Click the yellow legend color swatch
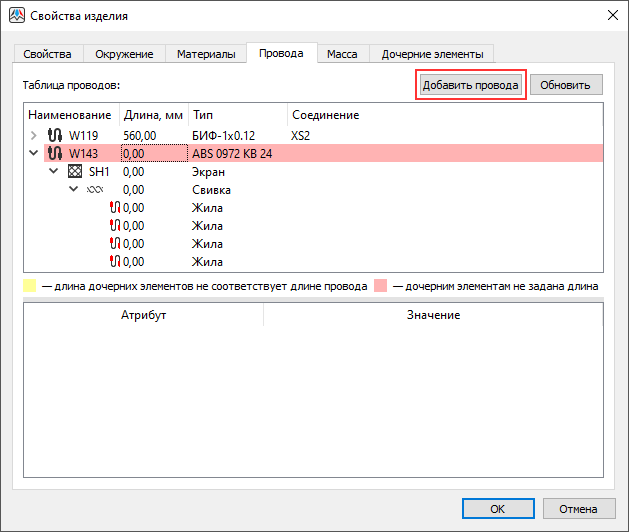 click(x=29, y=286)
